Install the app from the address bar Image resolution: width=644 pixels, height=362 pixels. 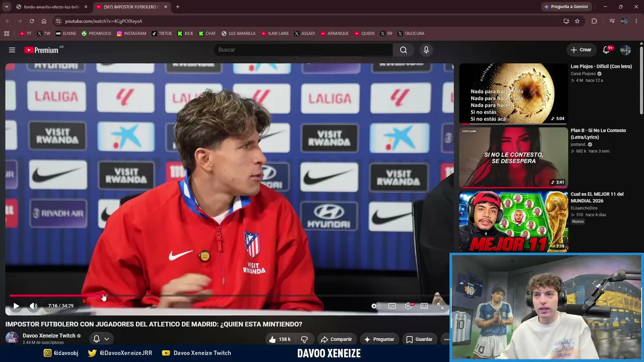pos(566,21)
